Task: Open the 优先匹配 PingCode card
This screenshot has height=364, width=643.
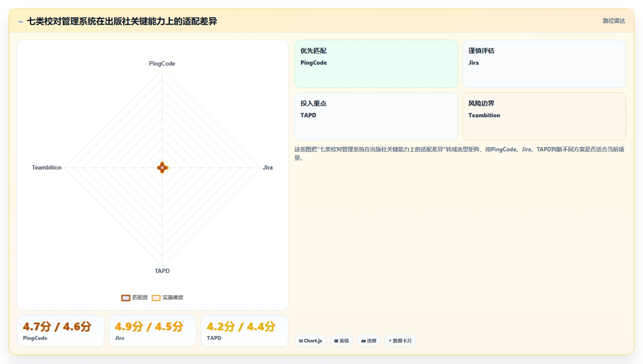Action: (376, 64)
